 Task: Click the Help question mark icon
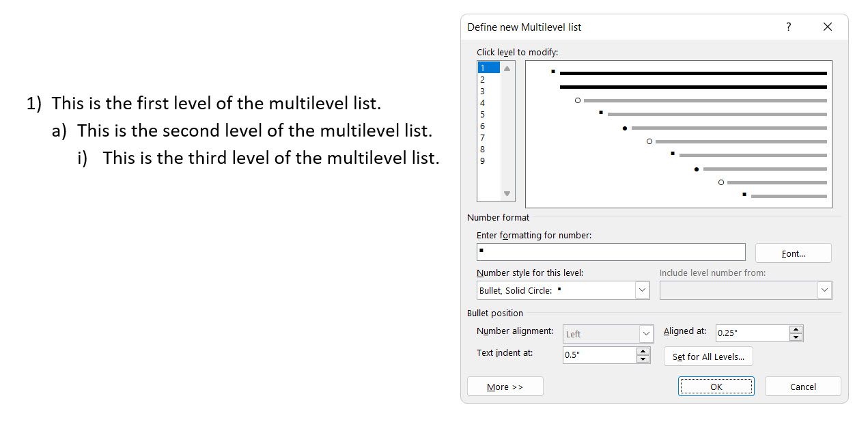(789, 27)
